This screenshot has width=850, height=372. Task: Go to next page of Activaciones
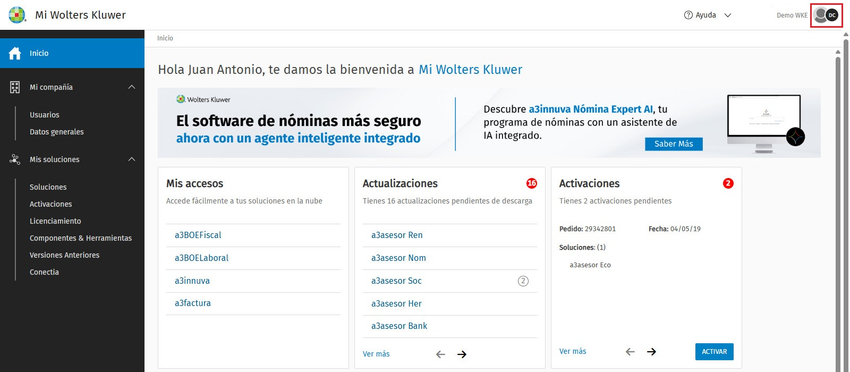pos(652,351)
